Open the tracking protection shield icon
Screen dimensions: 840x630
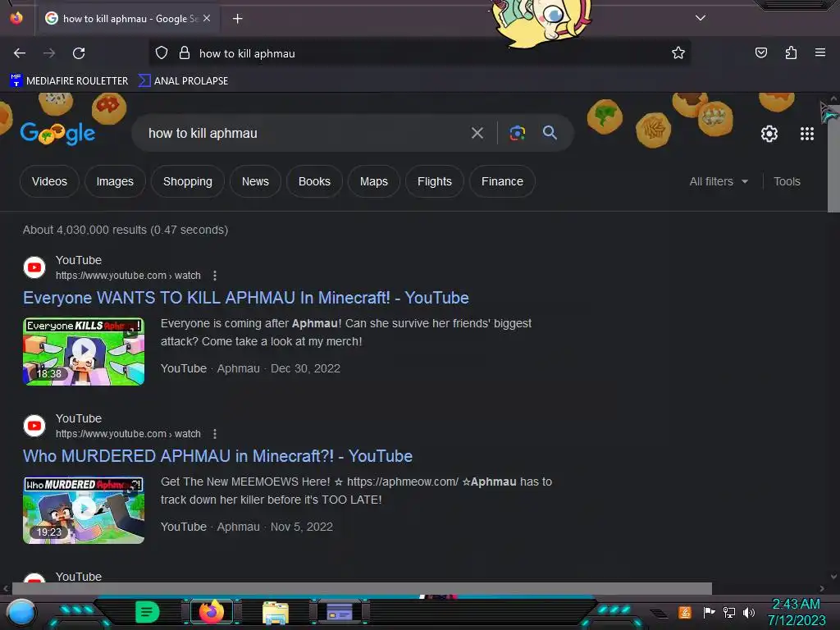coord(162,53)
